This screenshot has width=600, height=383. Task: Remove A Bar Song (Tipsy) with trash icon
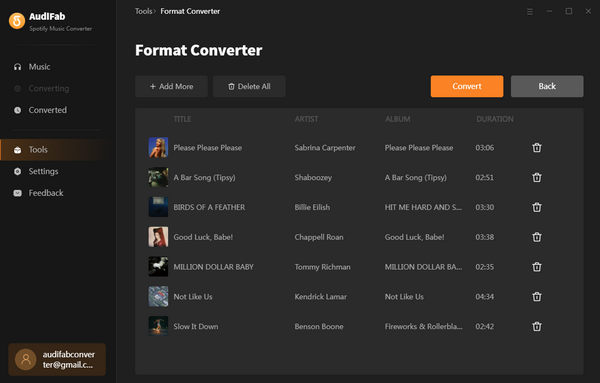pos(537,178)
